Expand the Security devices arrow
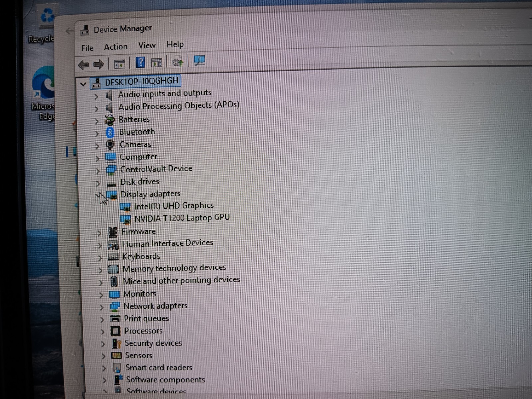The image size is (532, 399). point(103,344)
